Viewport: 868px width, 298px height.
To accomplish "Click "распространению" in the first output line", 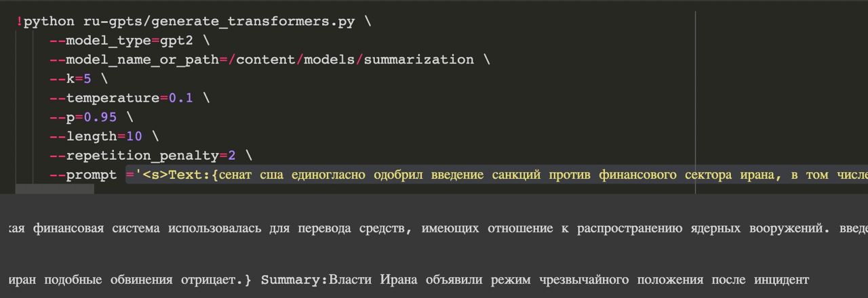I will 629,228.
